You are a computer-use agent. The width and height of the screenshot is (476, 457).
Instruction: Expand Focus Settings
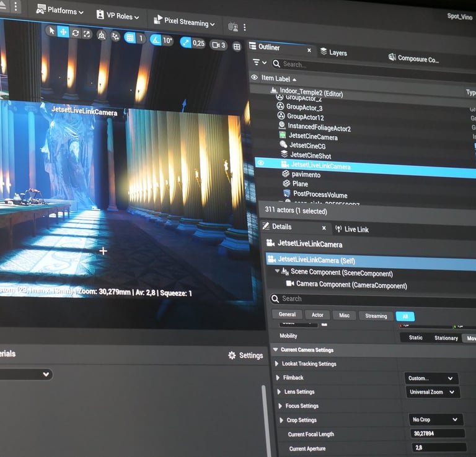[x=280, y=406]
